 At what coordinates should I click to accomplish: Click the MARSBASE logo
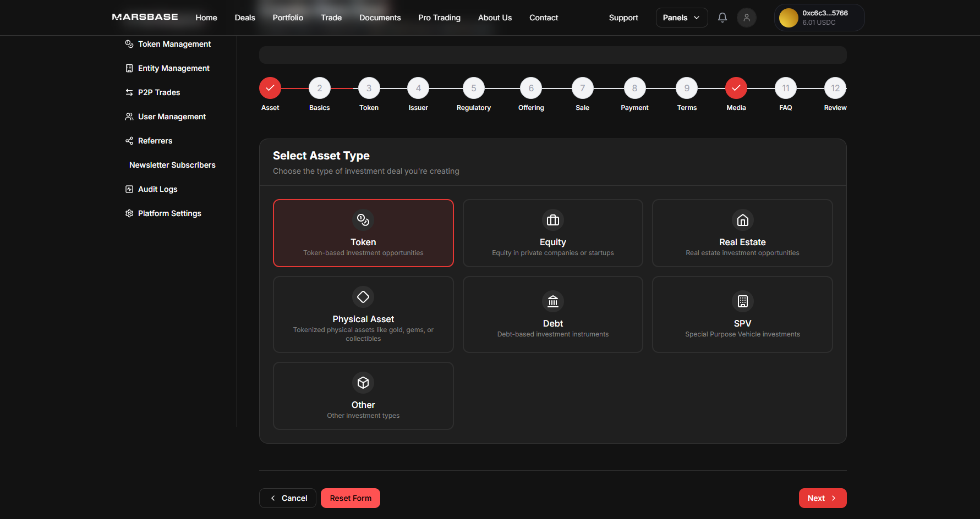tap(145, 17)
